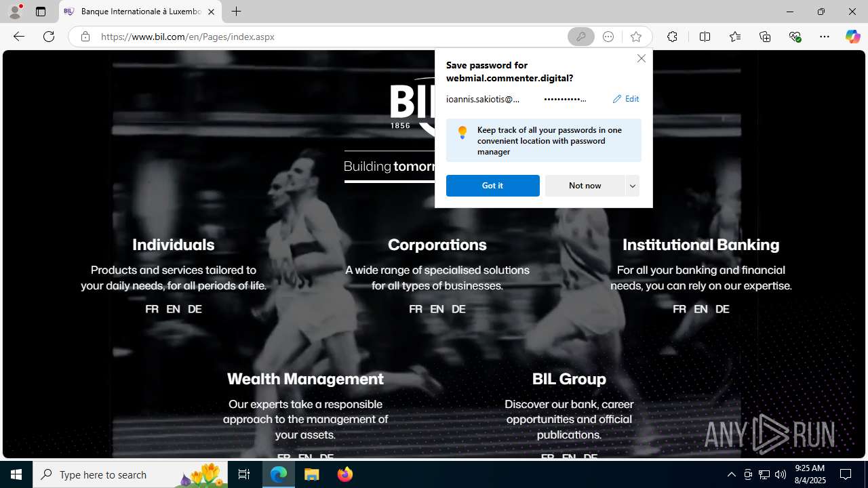Choose EN under Corporations
The height and width of the screenshot is (488, 868).
pyautogui.click(x=437, y=309)
